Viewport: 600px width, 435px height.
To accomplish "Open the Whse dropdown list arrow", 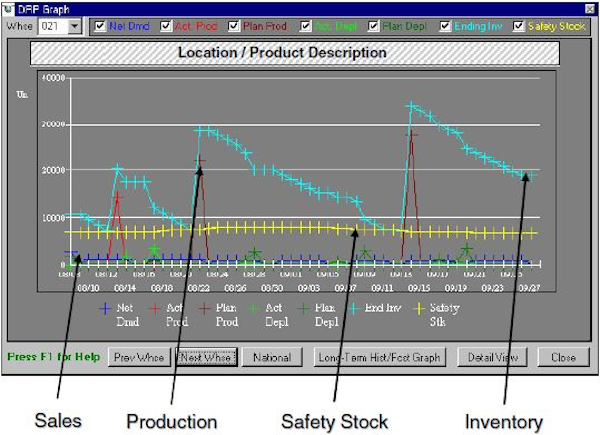I will click(x=74, y=25).
